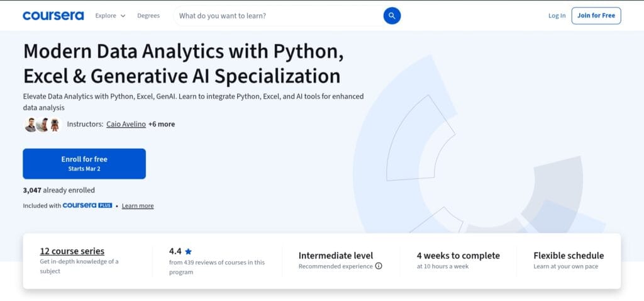The height and width of the screenshot is (301, 644).
Task: Click the blue search magnifier button
Action: pos(392,16)
